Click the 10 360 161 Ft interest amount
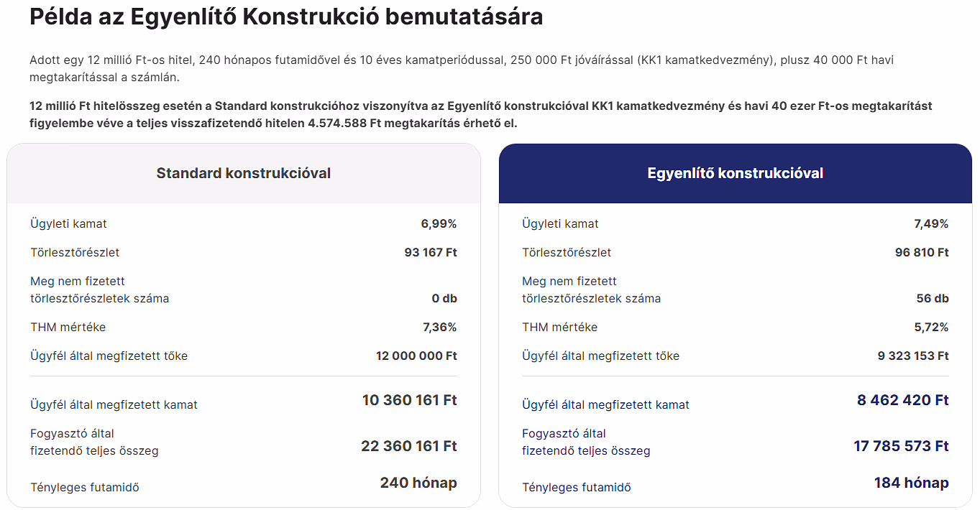 [x=409, y=400]
